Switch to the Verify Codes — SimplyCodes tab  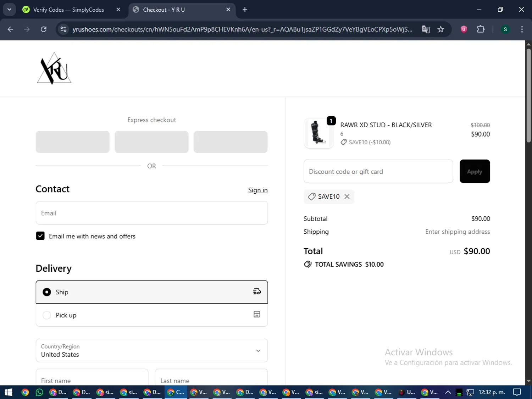point(68,10)
